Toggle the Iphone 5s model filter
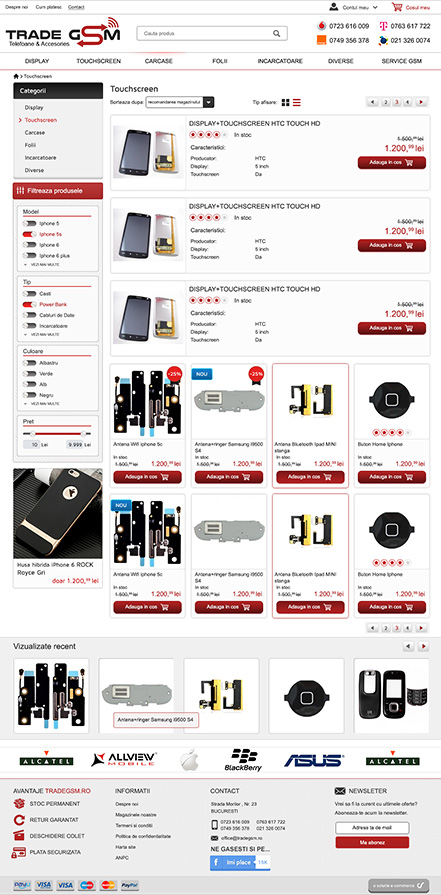 (x=29, y=234)
